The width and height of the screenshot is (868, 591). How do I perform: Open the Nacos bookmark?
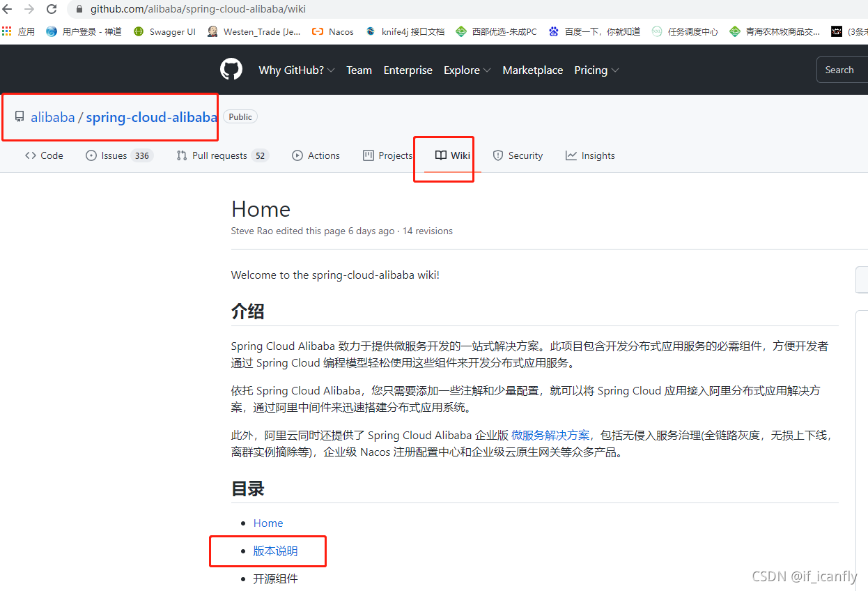click(333, 31)
